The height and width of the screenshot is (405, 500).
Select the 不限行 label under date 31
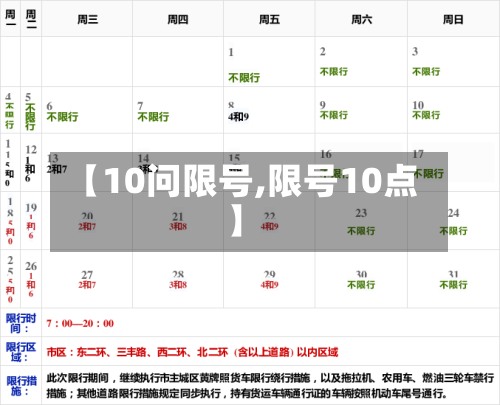click(x=453, y=285)
